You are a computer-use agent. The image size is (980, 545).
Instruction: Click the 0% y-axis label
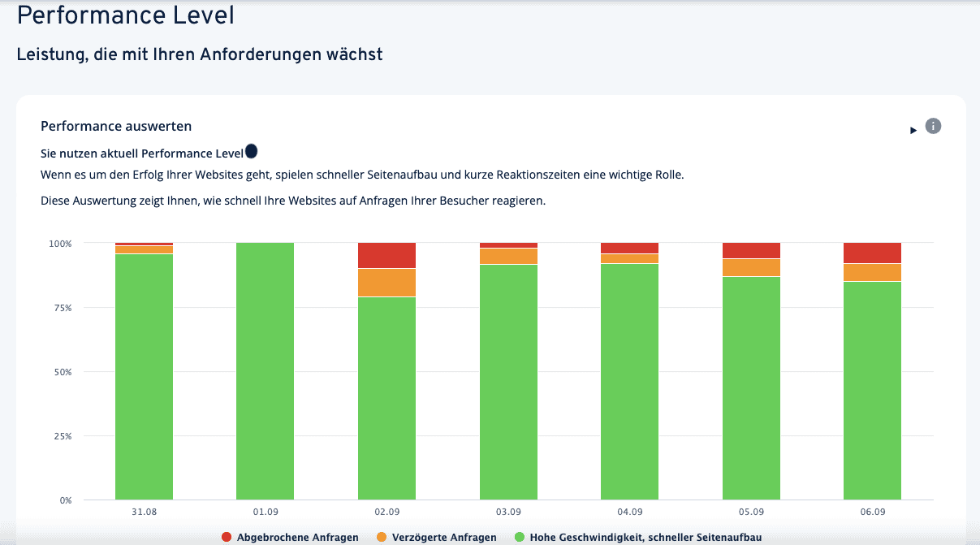[66, 500]
